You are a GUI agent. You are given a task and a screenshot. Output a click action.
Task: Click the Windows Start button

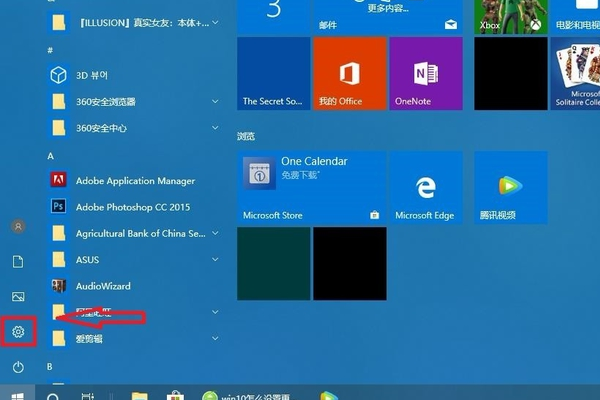coord(18,394)
